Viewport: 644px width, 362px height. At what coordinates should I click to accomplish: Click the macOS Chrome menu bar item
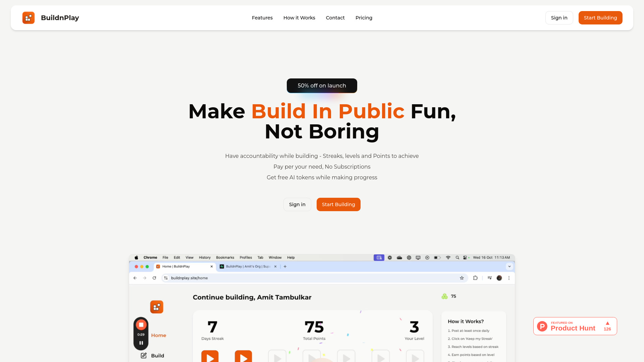(x=150, y=257)
